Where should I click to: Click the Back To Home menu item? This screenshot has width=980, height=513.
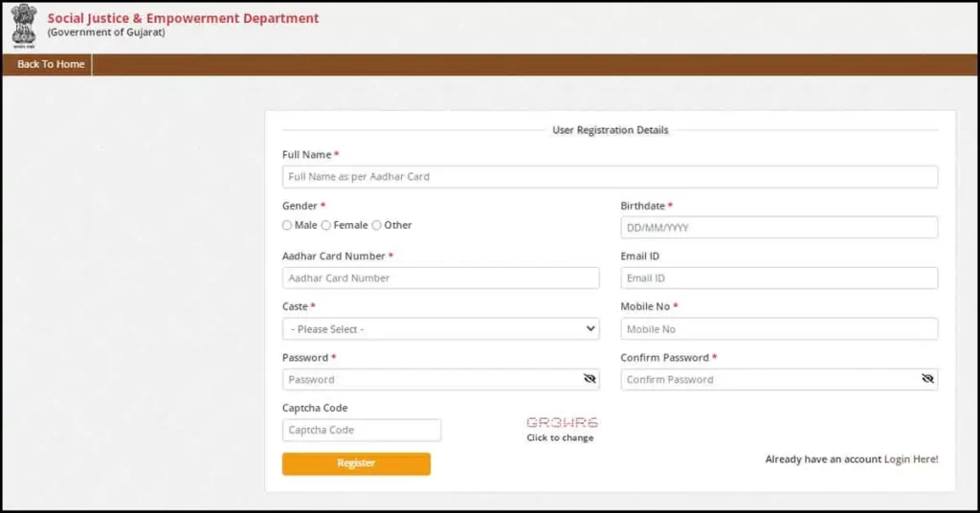point(51,64)
